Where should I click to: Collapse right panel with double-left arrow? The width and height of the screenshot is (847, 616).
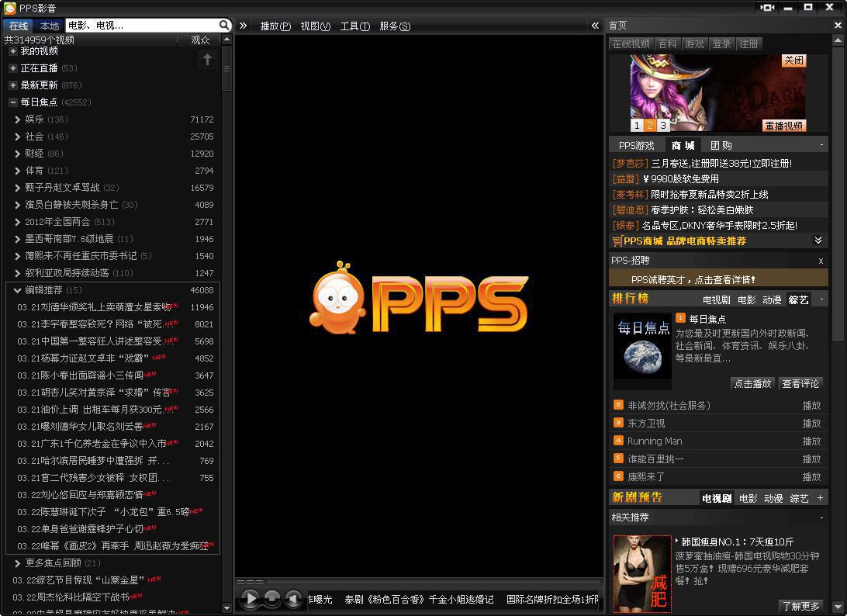click(x=595, y=26)
